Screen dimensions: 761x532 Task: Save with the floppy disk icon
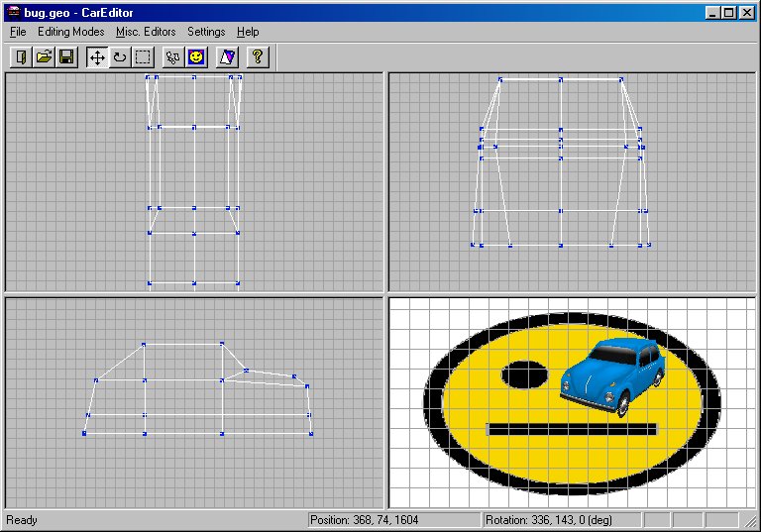[66, 57]
